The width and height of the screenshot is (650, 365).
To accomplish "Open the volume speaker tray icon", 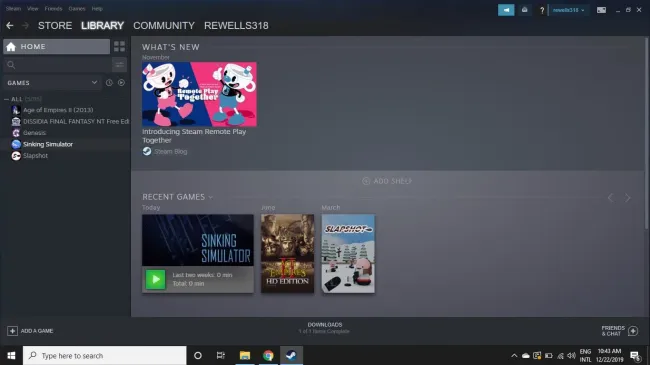I will coord(571,355).
